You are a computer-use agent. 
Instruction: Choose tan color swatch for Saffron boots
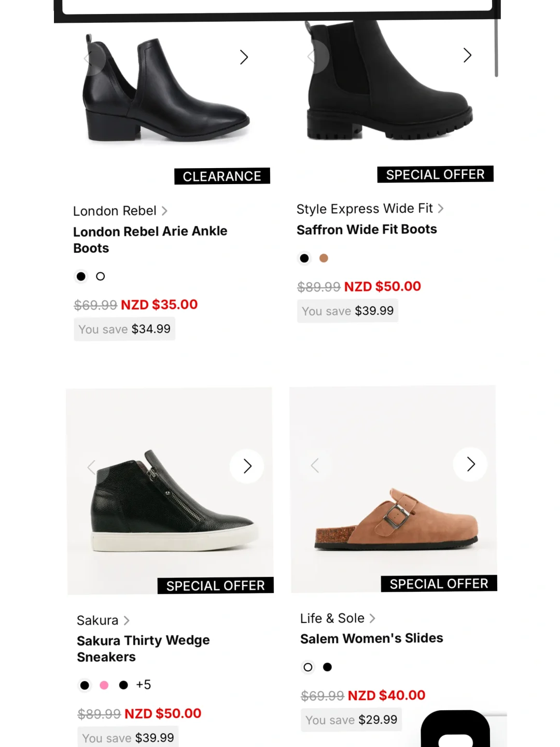tap(324, 258)
